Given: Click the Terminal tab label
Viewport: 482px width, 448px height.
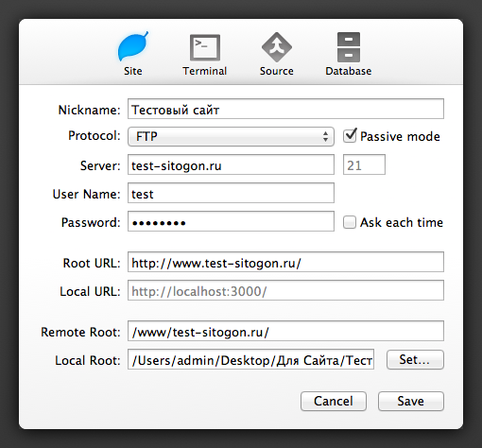Looking at the screenshot, I should (x=205, y=71).
